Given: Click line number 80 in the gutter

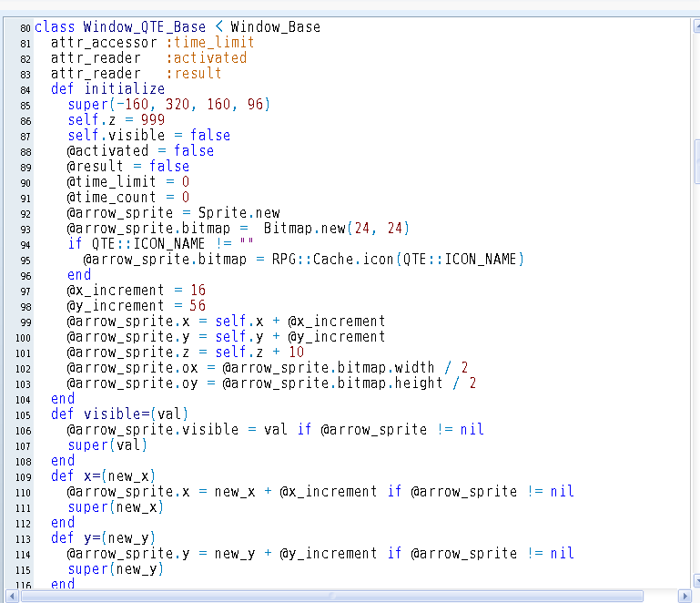Looking at the screenshot, I should 25,28.
